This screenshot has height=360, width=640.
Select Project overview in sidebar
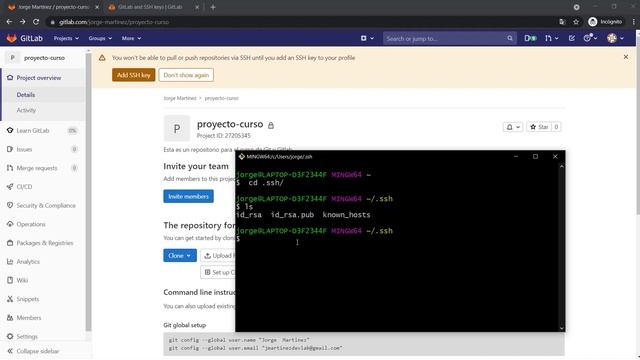39,78
